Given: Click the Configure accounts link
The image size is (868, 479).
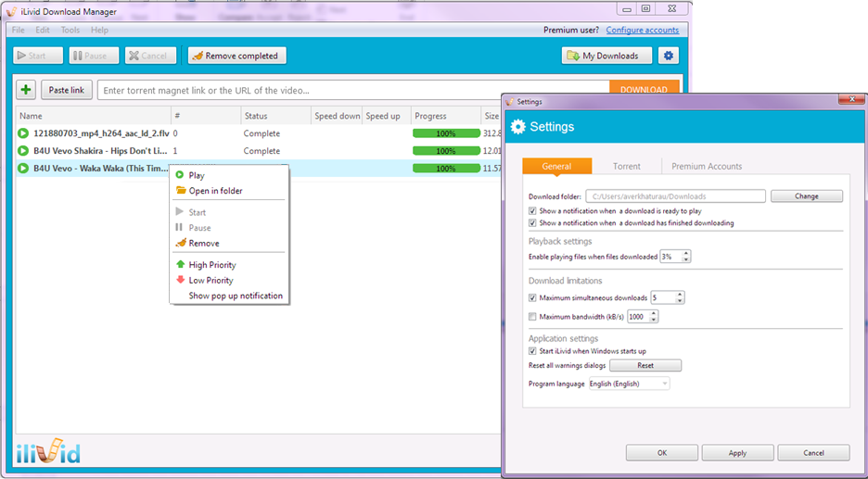Looking at the screenshot, I should pos(642,30).
